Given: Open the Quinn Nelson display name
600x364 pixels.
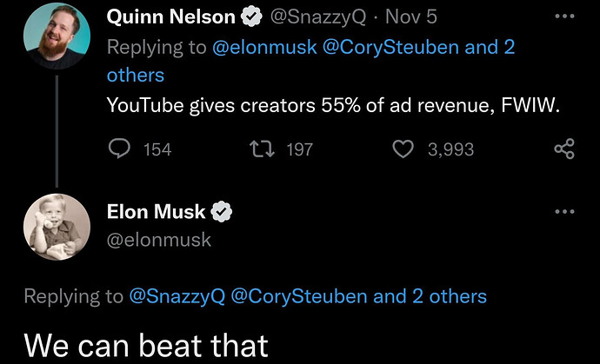Looking at the screenshot, I should point(171,17).
